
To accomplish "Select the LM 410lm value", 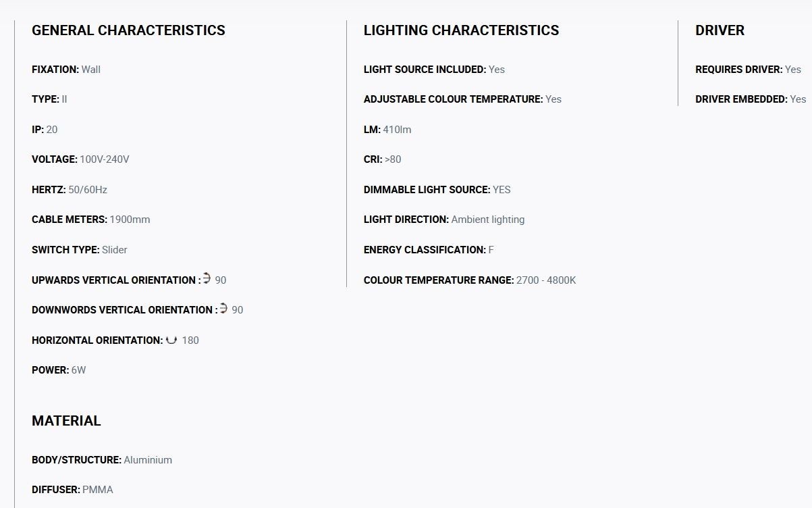I will pos(398,130).
